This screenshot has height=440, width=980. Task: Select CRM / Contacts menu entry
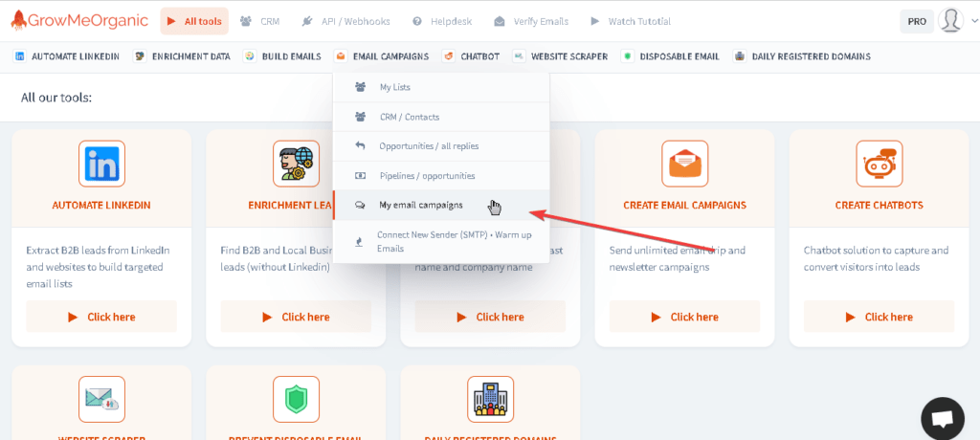pos(441,117)
